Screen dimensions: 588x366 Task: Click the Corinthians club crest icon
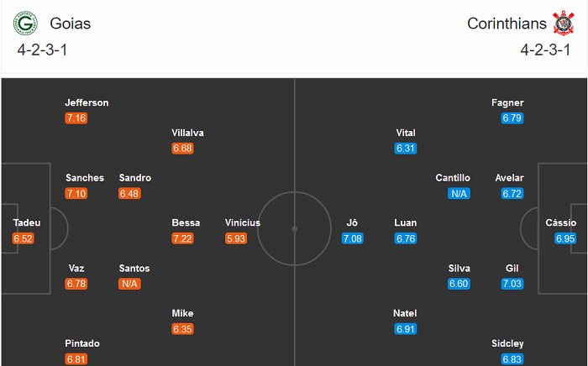point(562,23)
